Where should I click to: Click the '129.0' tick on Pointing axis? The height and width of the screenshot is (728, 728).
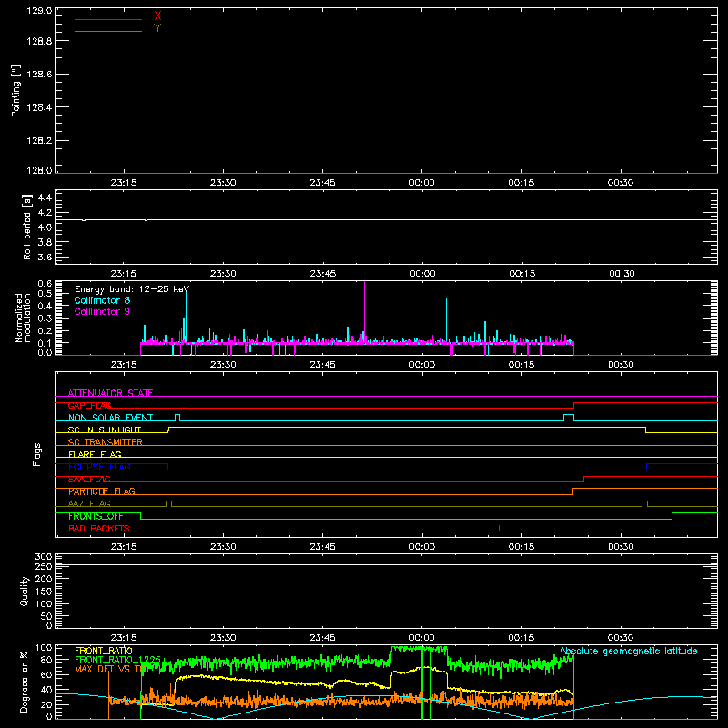point(39,10)
